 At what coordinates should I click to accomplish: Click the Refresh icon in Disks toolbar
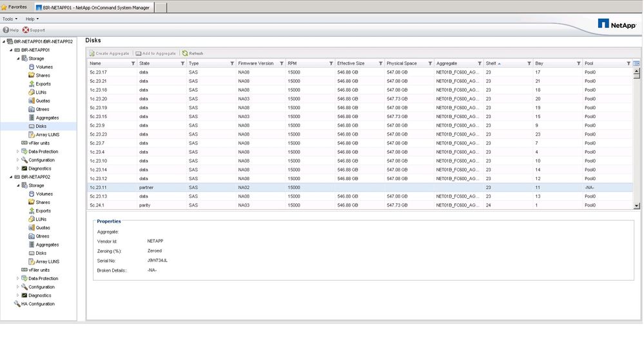pos(185,53)
